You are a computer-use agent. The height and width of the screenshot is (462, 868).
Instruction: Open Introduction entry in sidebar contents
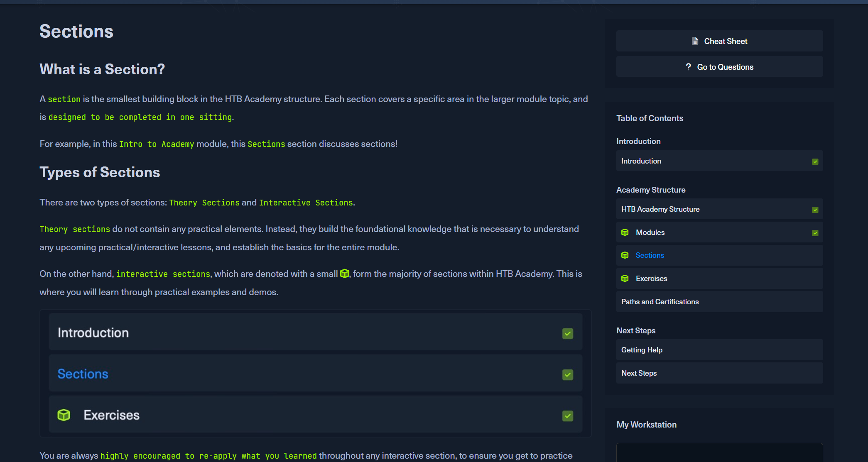(641, 161)
